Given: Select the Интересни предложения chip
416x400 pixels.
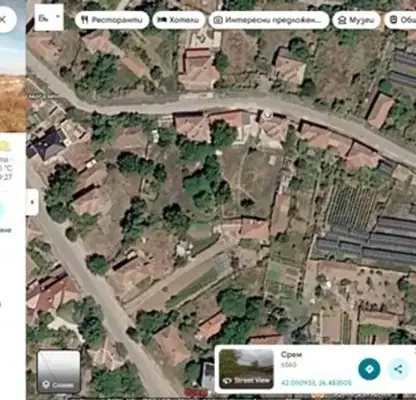Looking at the screenshot, I should (269, 20).
